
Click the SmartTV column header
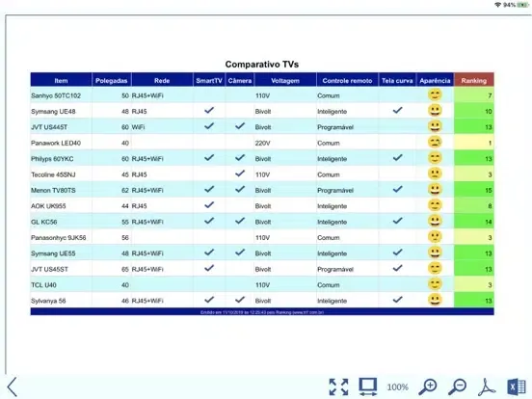click(209, 80)
